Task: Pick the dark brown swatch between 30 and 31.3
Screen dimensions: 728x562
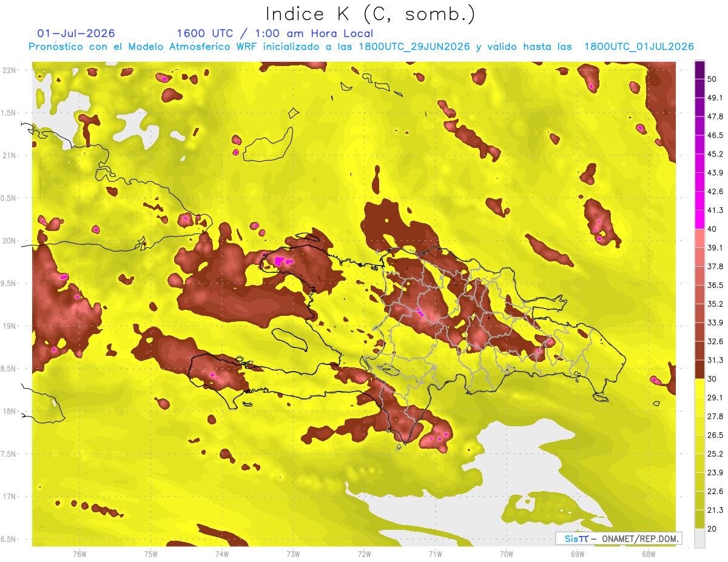Action: coord(699,369)
